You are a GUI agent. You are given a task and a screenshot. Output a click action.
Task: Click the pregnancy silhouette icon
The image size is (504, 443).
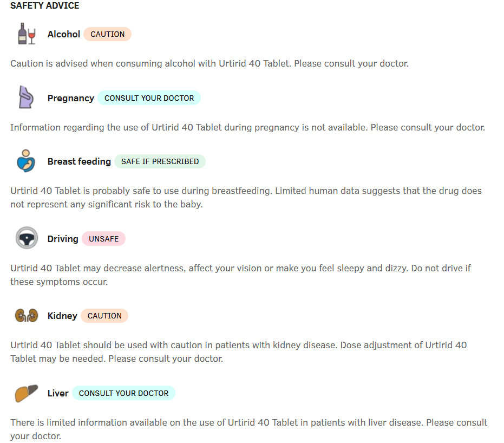pyautogui.click(x=27, y=98)
